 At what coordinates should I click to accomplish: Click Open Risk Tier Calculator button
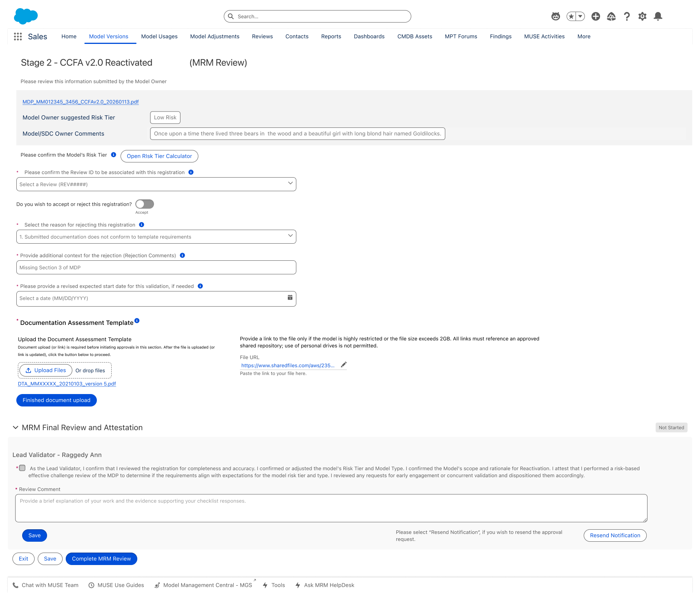(x=159, y=156)
